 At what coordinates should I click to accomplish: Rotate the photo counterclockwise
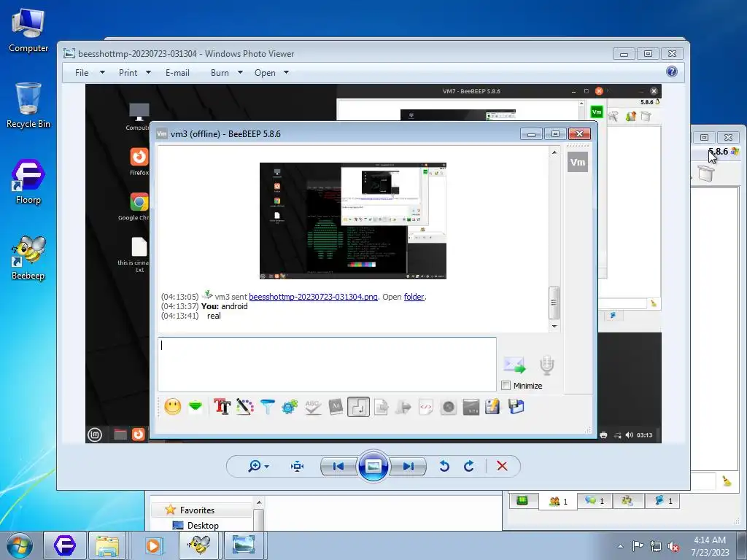point(444,466)
